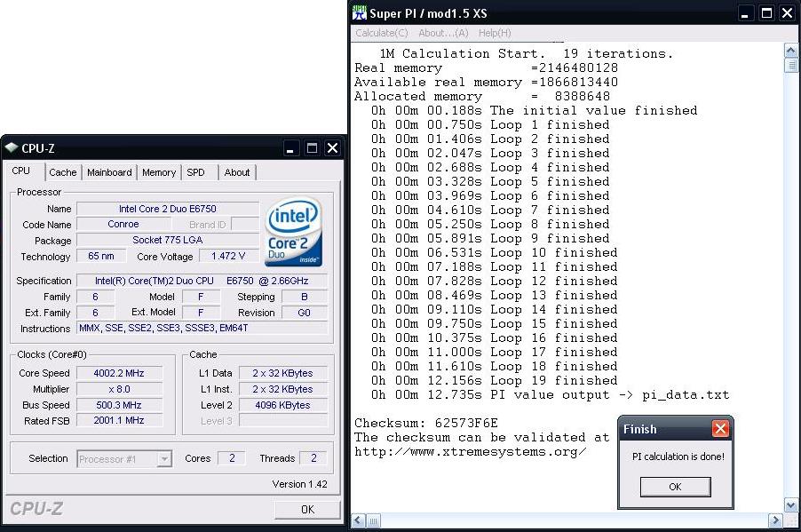Click the Core Voltage value 1.472 V
Screen dimensions: 801x532
coord(228,256)
